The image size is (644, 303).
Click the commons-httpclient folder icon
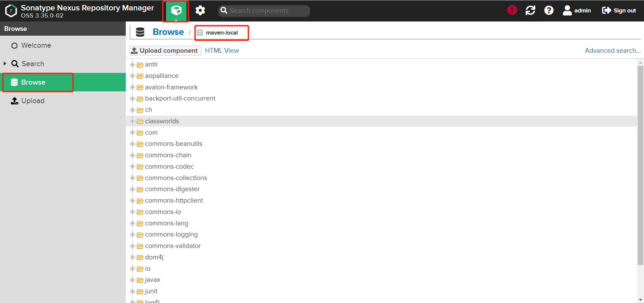[x=140, y=201]
